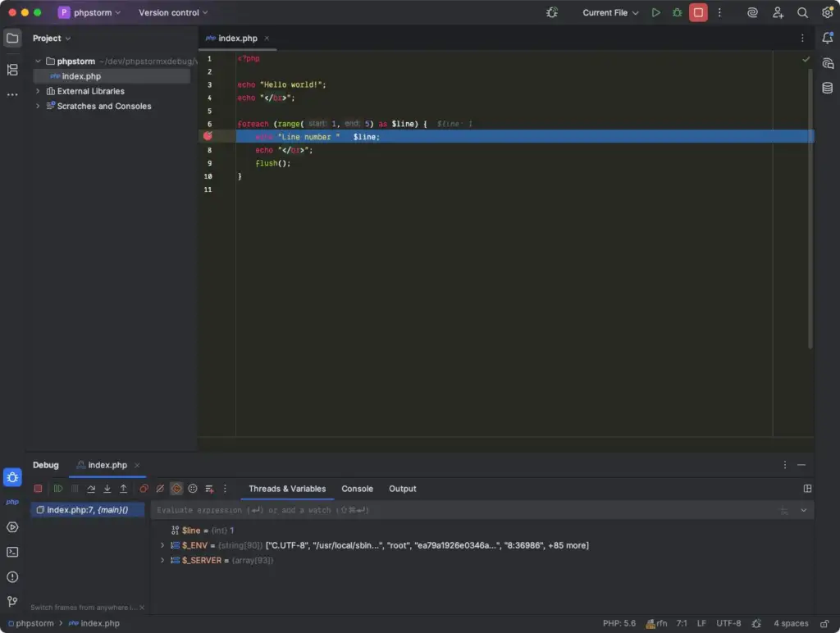840x633 pixels.
Task: Open the PHP tool window in left sidebar
Action: point(12,503)
